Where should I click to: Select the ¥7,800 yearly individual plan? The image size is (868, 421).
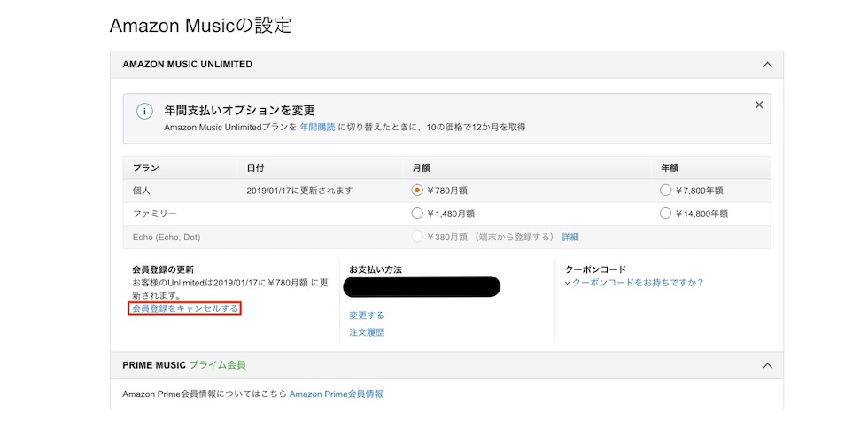pyautogui.click(x=665, y=191)
